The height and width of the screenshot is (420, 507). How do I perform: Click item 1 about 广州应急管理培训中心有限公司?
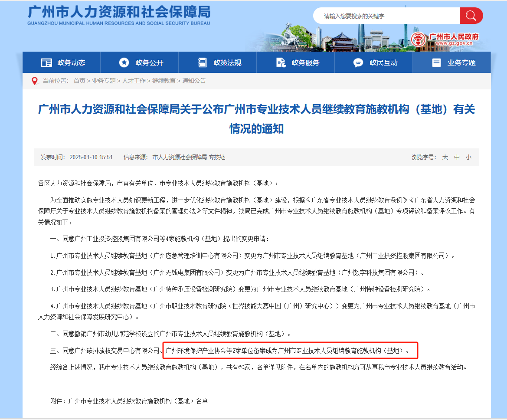click(x=252, y=256)
